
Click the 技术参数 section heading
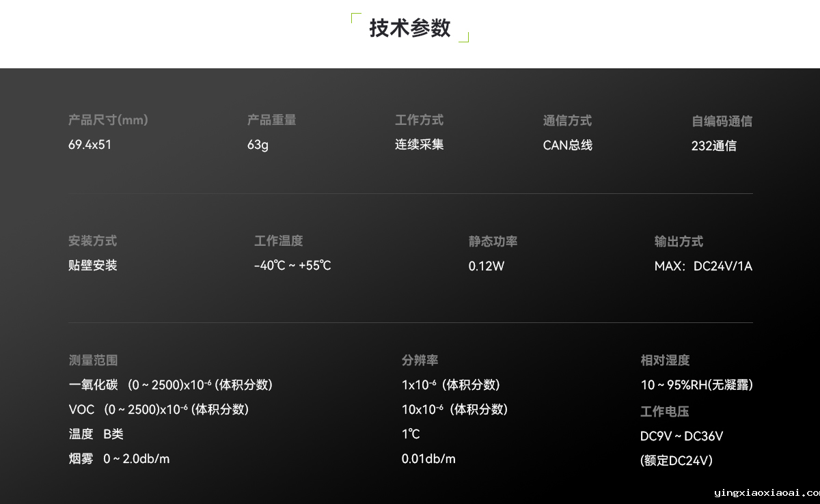click(410, 28)
